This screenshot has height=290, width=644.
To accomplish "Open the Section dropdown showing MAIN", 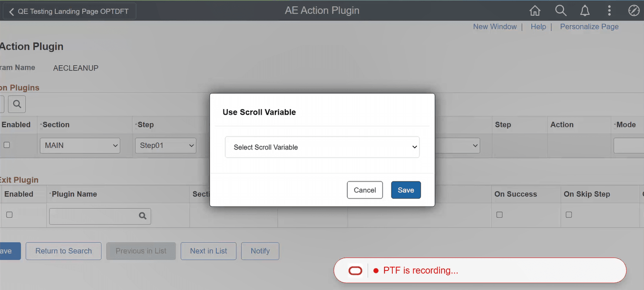I will (79, 146).
